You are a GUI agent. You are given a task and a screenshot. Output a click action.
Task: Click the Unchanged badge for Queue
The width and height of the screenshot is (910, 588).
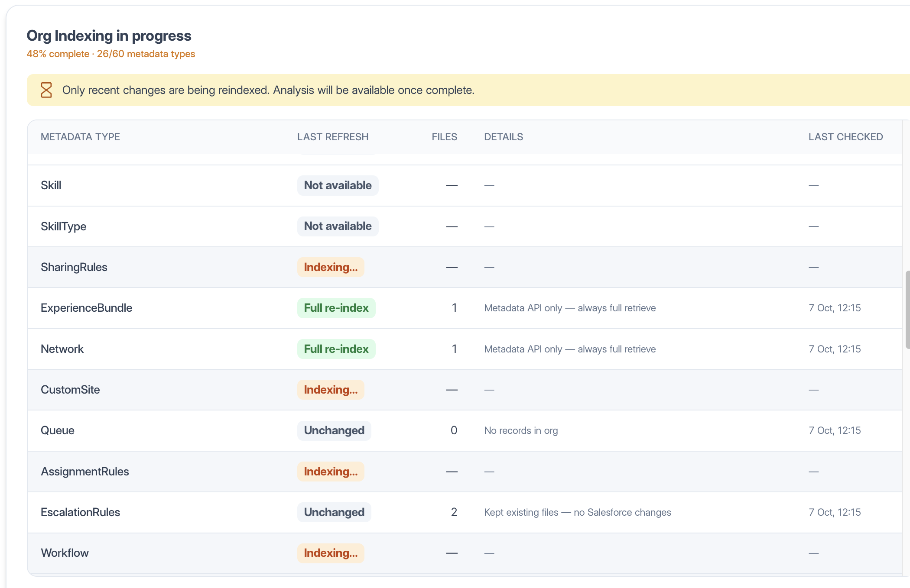tap(334, 430)
